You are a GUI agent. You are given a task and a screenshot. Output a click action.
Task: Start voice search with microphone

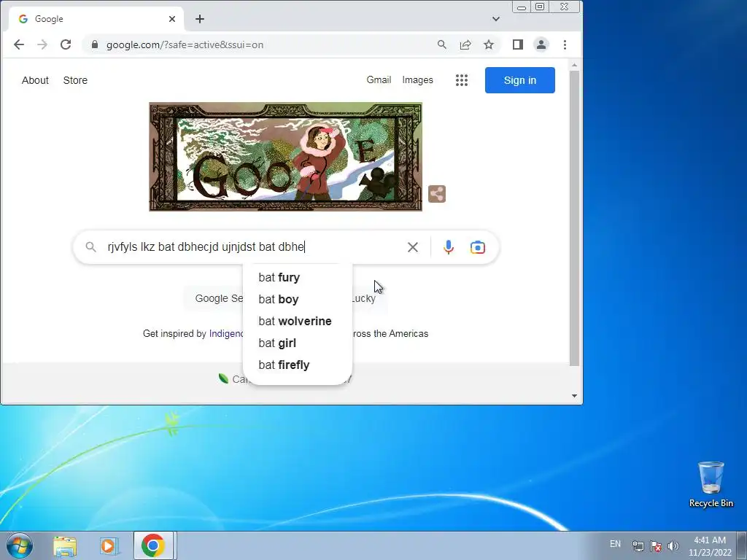tap(449, 247)
